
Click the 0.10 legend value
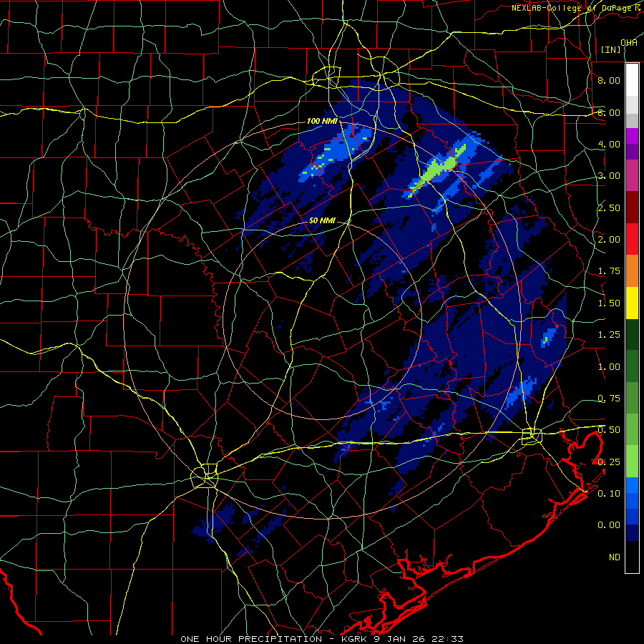pos(609,494)
